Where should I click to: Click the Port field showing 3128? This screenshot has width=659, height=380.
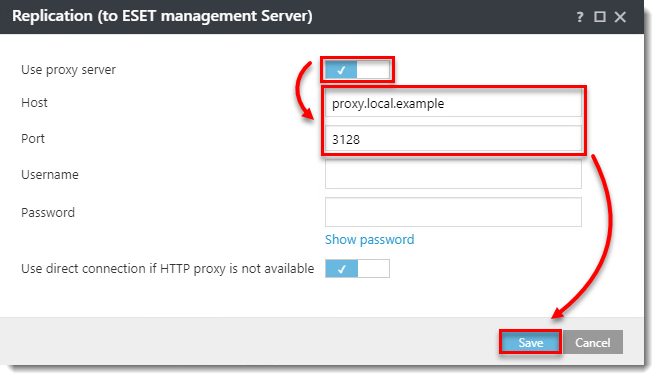pyautogui.click(x=453, y=139)
